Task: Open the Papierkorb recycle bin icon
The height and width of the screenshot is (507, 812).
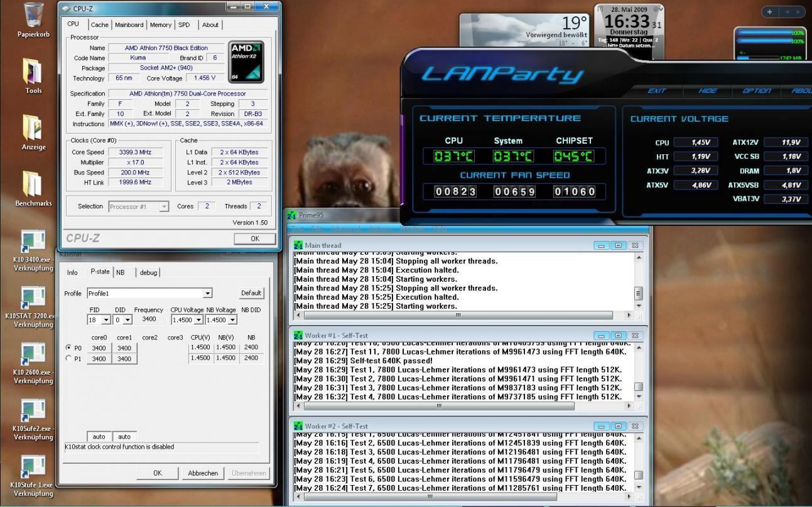Action: [x=33, y=15]
